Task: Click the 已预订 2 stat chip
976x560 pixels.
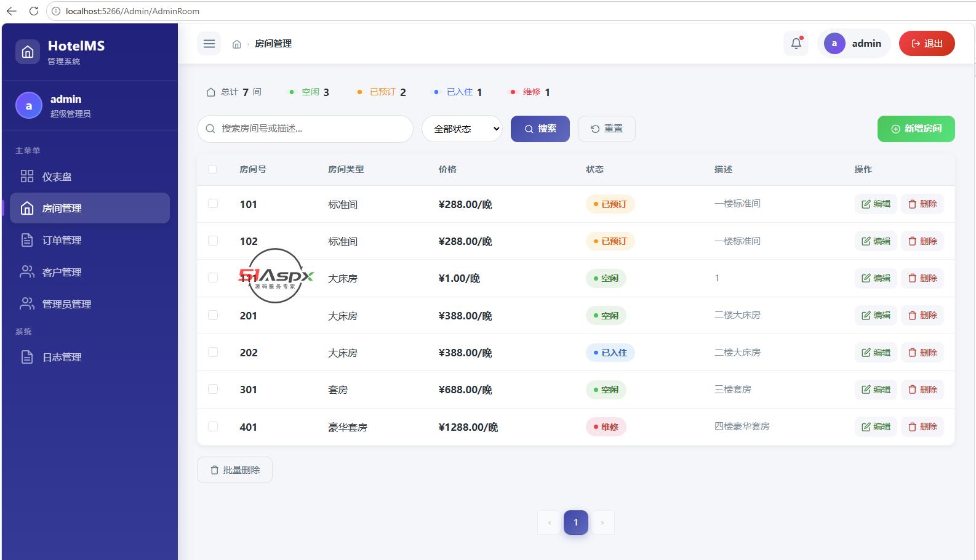Action: (x=382, y=92)
